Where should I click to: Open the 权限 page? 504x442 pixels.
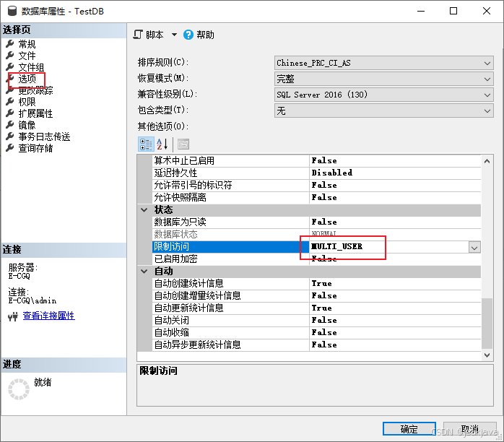click(x=27, y=102)
